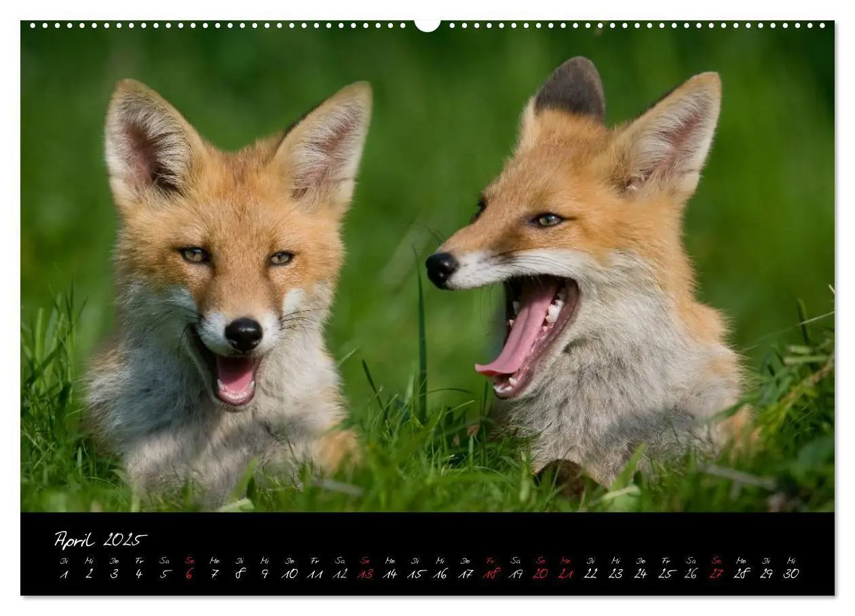
Task: Click the red Easter Monday date 21
Action: tap(566, 574)
